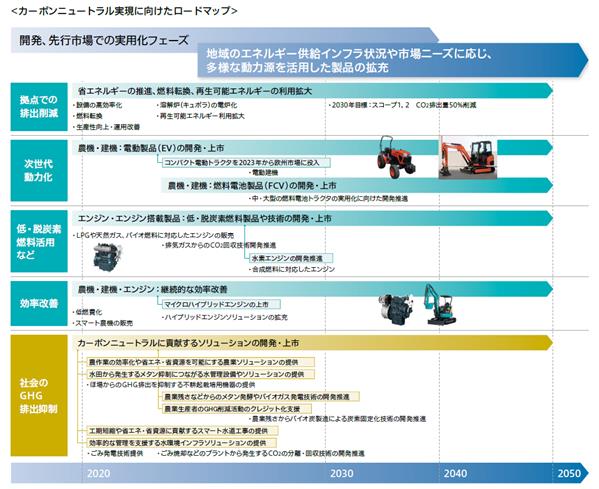
Task: Click the スマート水道工事の提供 box
Action: point(182,431)
